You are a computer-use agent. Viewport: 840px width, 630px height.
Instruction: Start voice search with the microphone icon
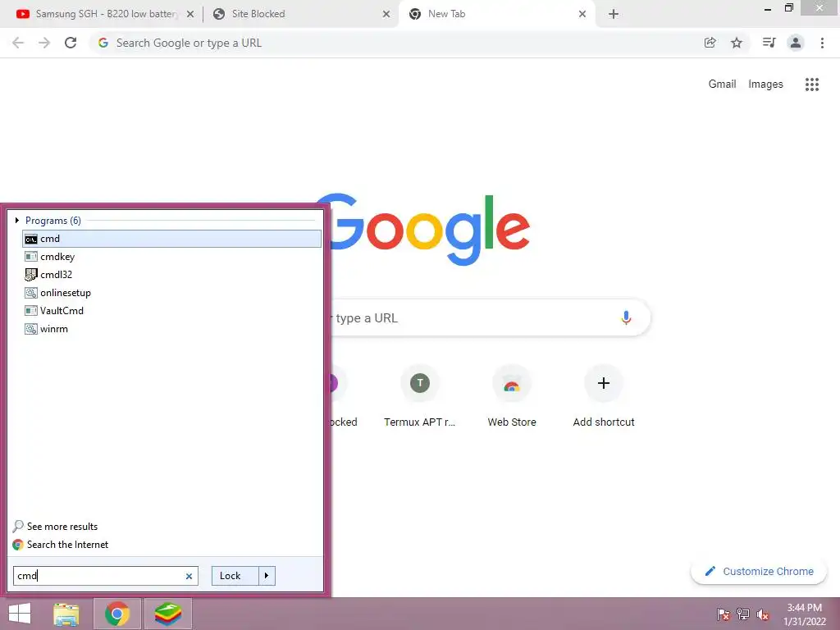pyautogui.click(x=626, y=317)
